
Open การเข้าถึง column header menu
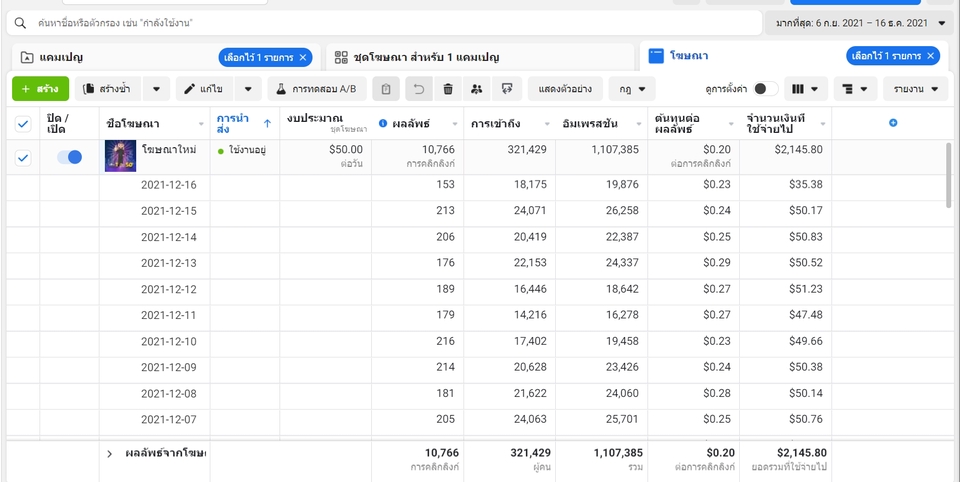point(547,124)
